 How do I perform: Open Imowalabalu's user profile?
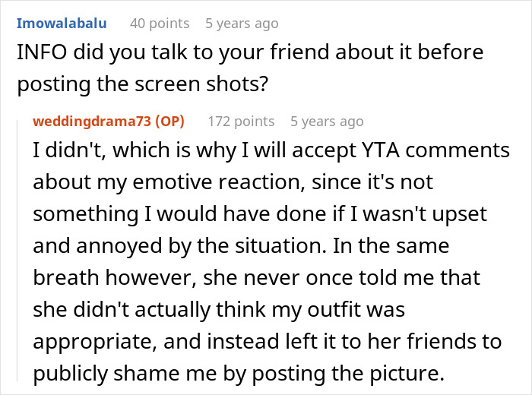62,24
